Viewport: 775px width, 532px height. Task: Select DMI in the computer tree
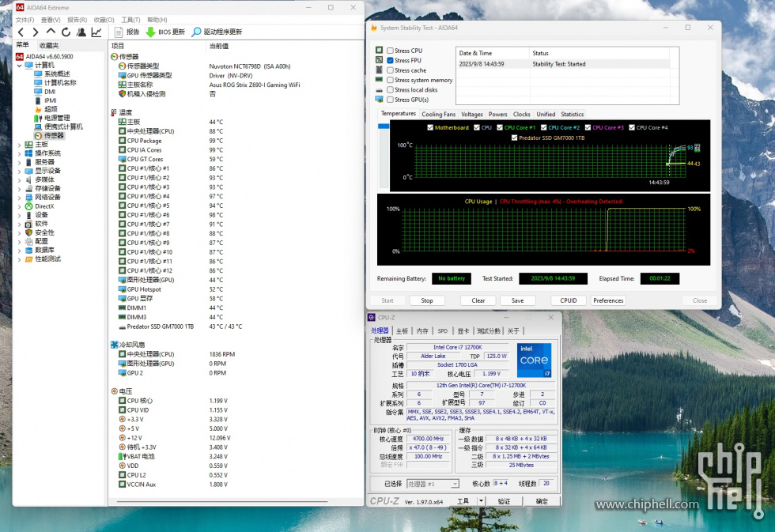pyautogui.click(x=50, y=92)
